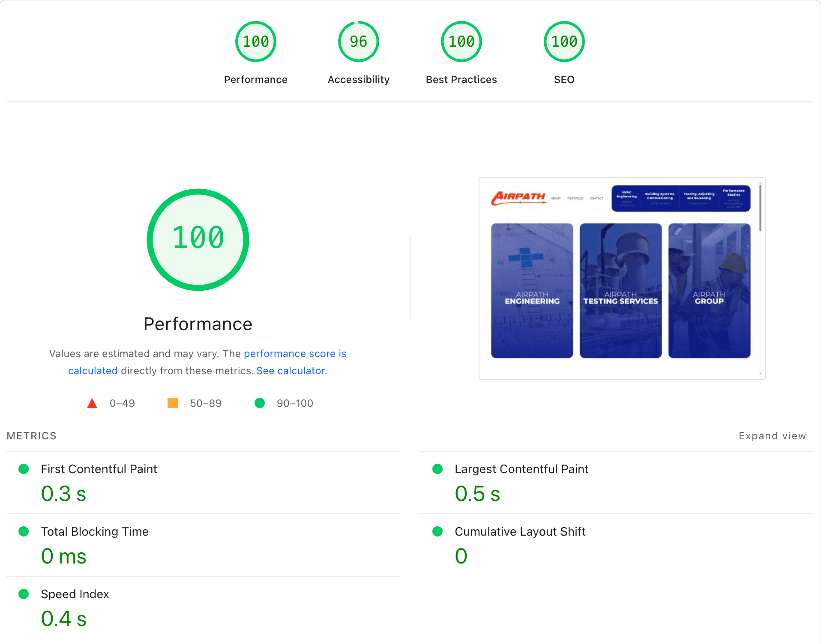Click the green circle 90–100 legend icon
Viewport: 821px width, 644px height.
click(x=260, y=403)
